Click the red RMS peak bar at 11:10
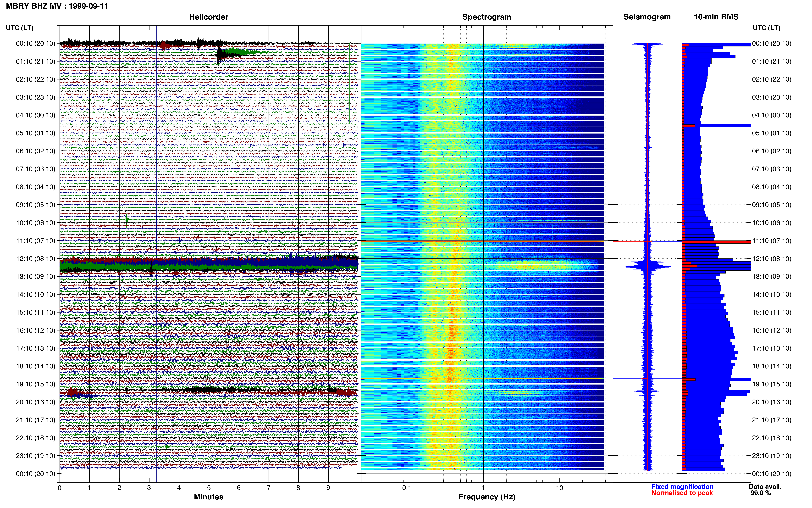This screenshot has width=812, height=508. tap(717, 242)
